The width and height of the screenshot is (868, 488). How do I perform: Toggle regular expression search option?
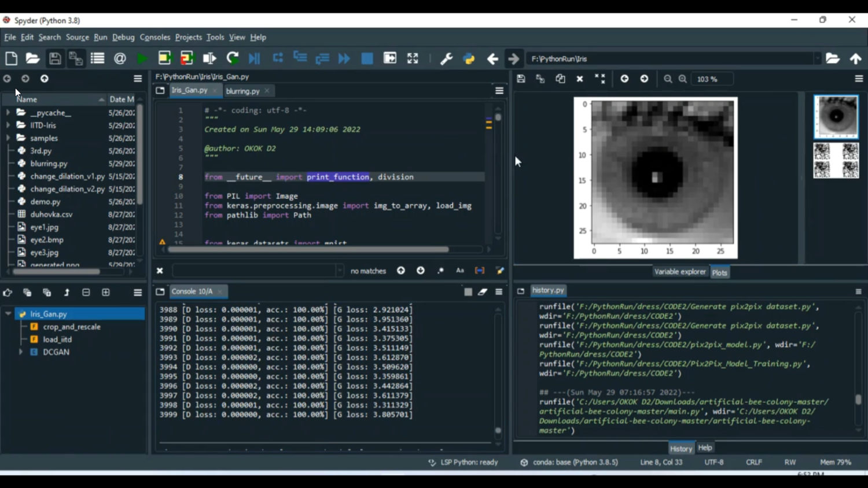(x=440, y=271)
